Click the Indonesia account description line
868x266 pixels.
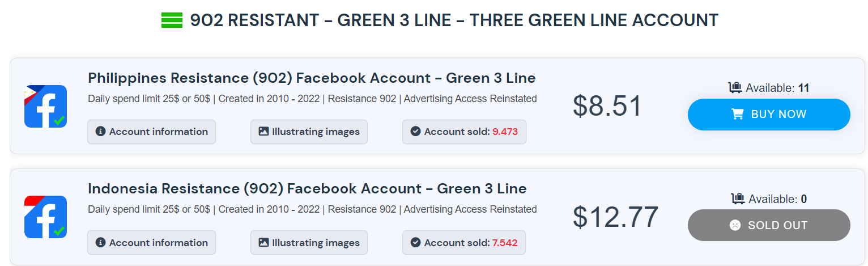click(312, 209)
